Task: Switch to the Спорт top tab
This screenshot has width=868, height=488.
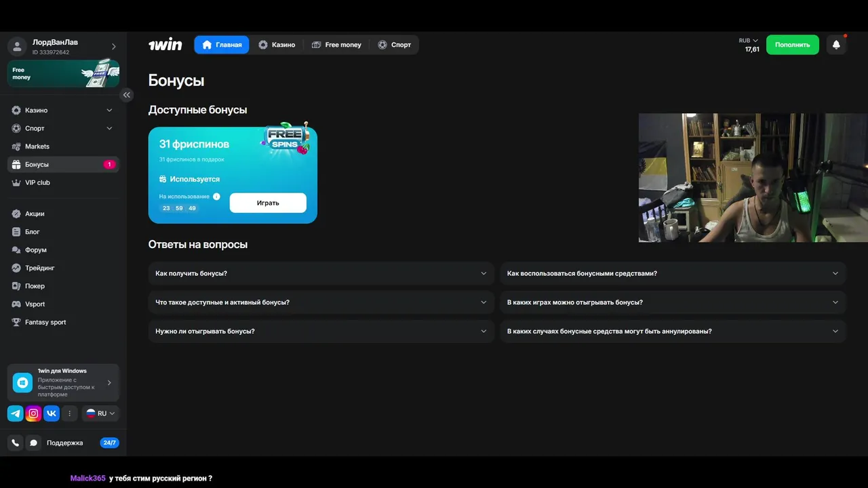Action: pos(395,45)
